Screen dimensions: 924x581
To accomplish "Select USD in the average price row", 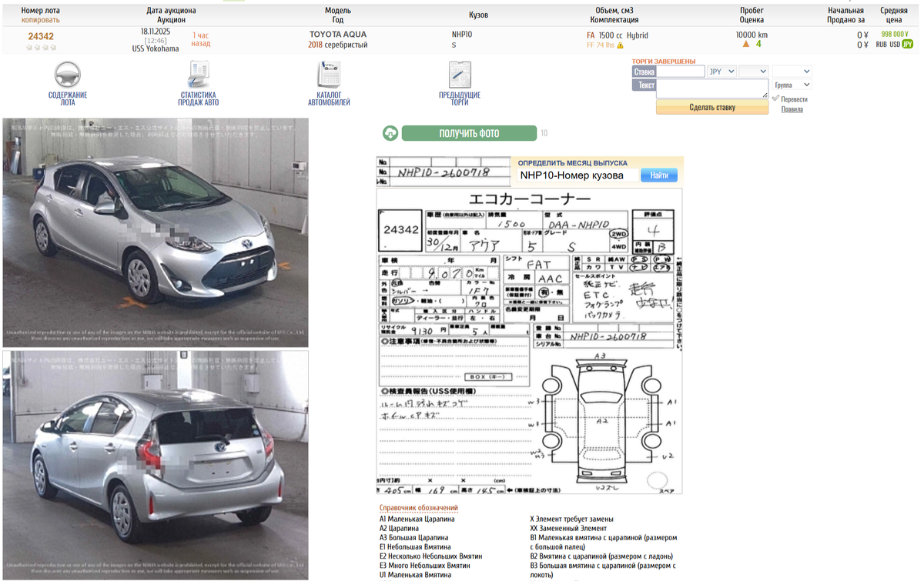I will (x=895, y=44).
